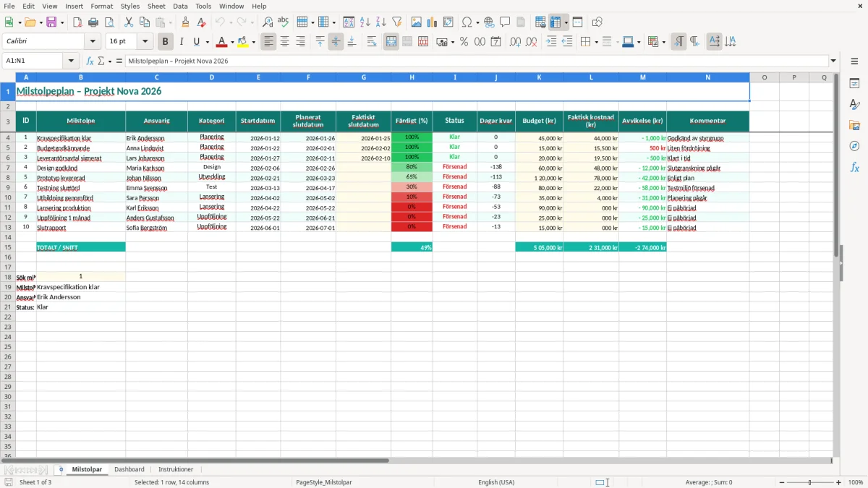Viewport: 868px width, 488px height.
Task: Toggle Italic text formatting
Action: [x=182, y=42]
